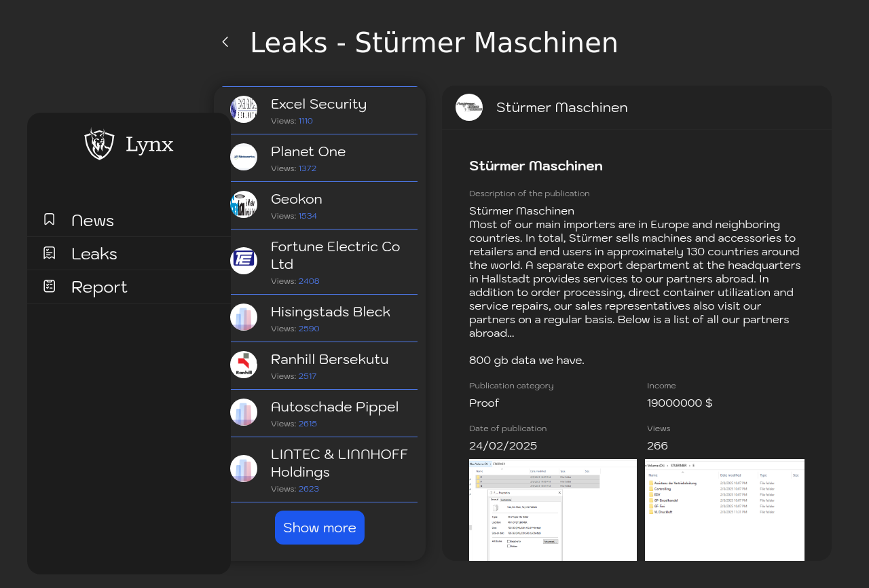The image size is (869, 588).
Task: Click the Autoschade Pippel avatar icon
Action: [244, 412]
